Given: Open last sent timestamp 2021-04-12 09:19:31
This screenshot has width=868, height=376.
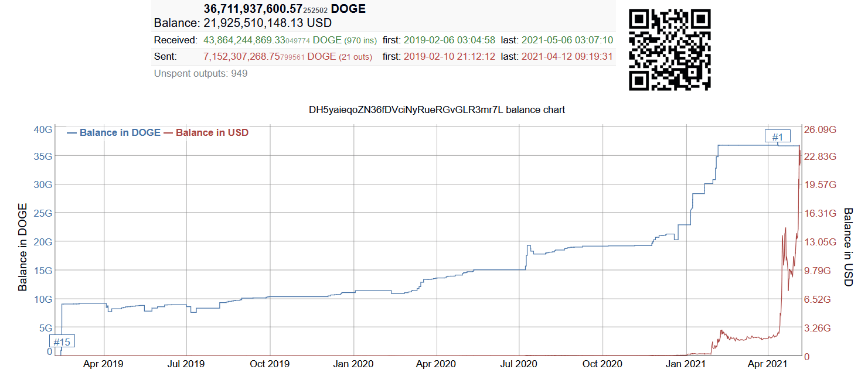Looking at the screenshot, I should point(567,57).
